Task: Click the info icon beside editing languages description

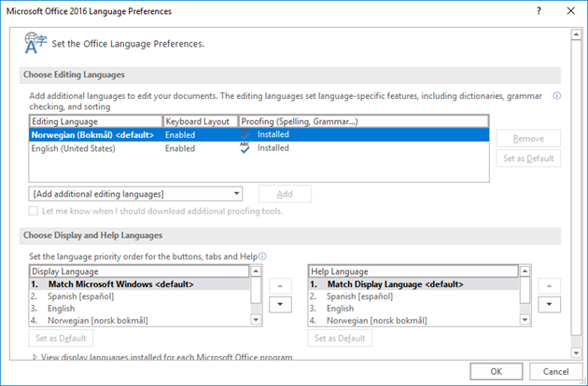Action: pos(557,96)
